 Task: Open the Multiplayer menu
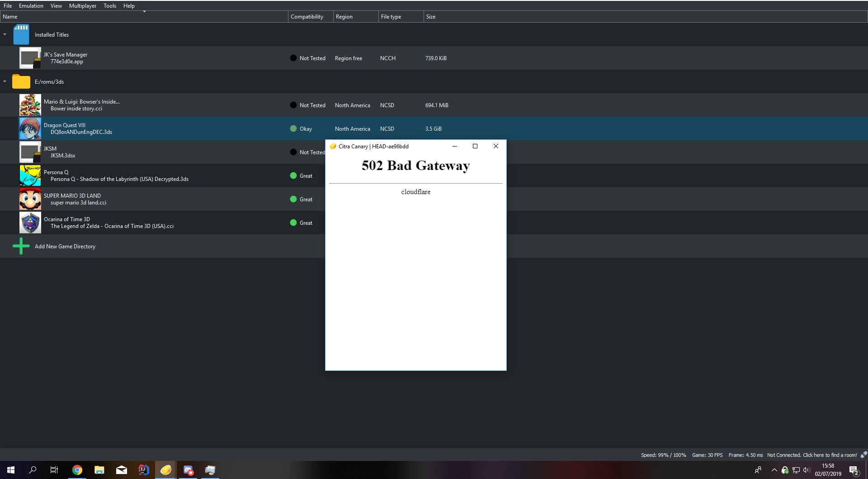(82, 6)
